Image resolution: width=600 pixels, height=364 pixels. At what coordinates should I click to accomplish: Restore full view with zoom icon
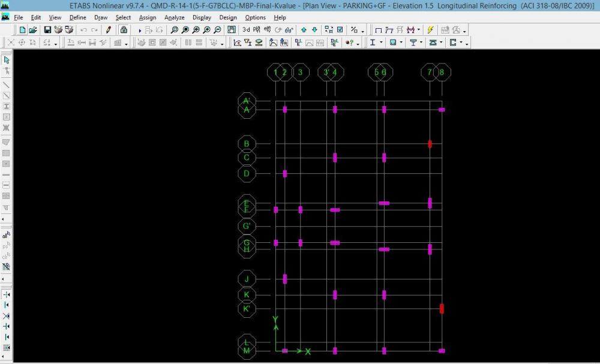(185, 30)
